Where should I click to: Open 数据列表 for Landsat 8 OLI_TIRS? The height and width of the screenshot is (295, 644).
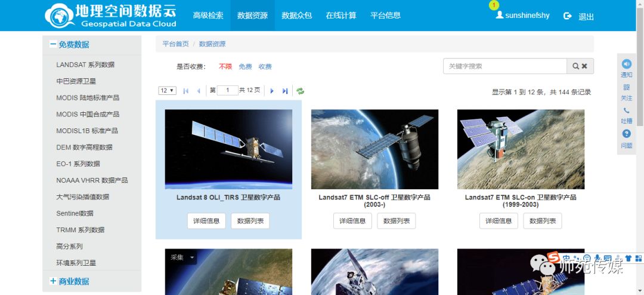(x=250, y=221)
